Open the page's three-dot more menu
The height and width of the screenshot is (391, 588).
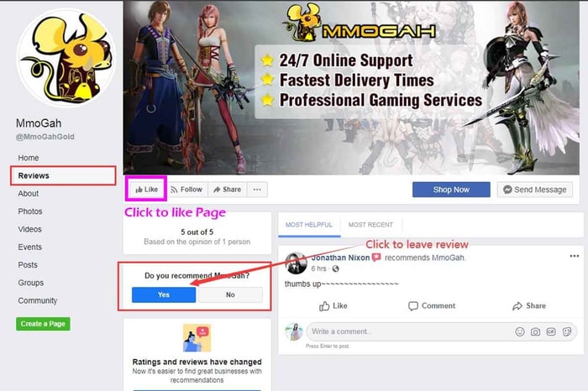[257, 190]
